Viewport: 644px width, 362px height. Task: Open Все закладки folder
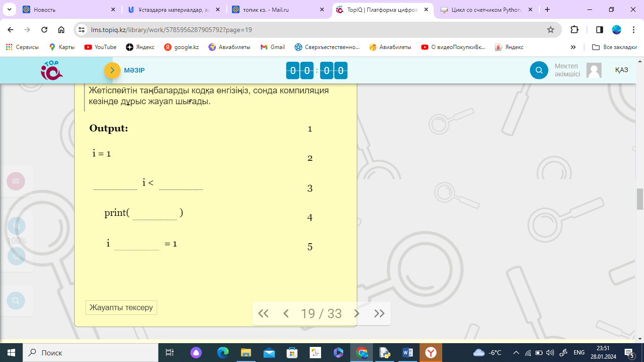pos(614,47)
